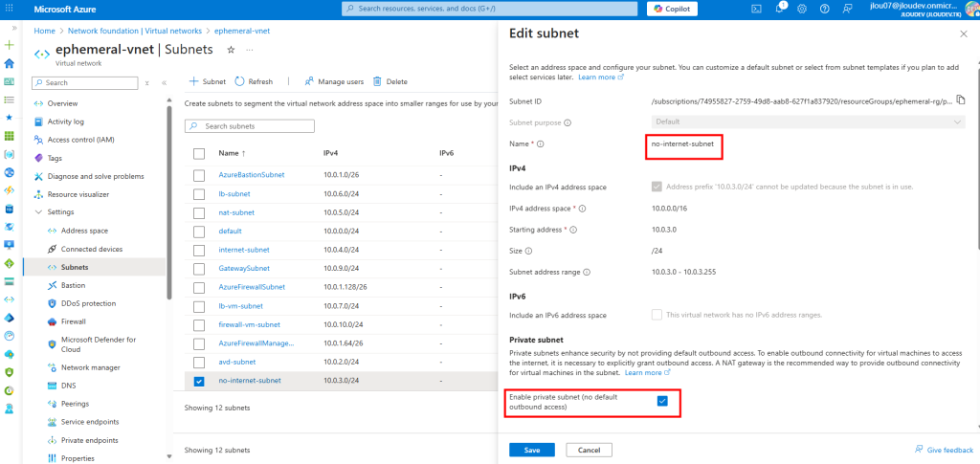
Task: Click the Create a resource plus icon
Action: point(9,46)
